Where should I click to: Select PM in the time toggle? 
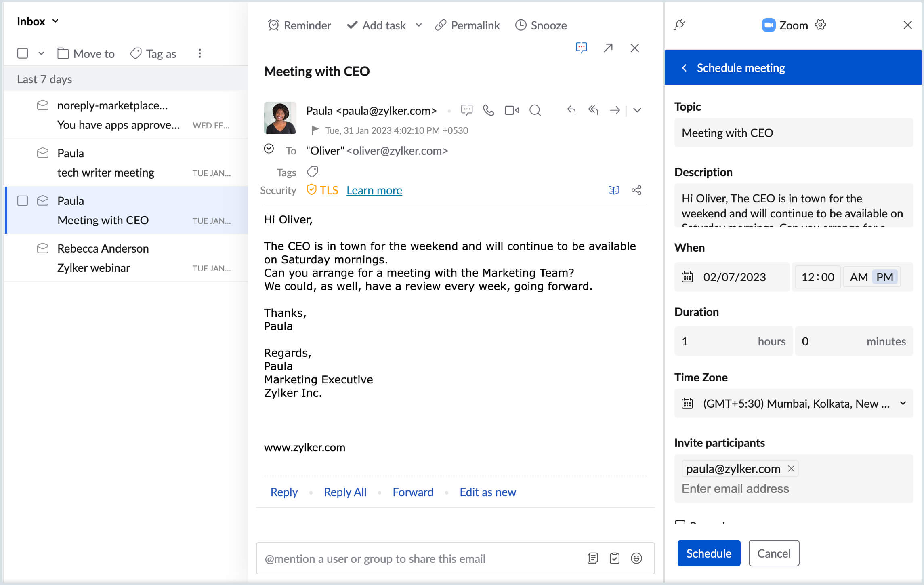(x=884, y=277)
